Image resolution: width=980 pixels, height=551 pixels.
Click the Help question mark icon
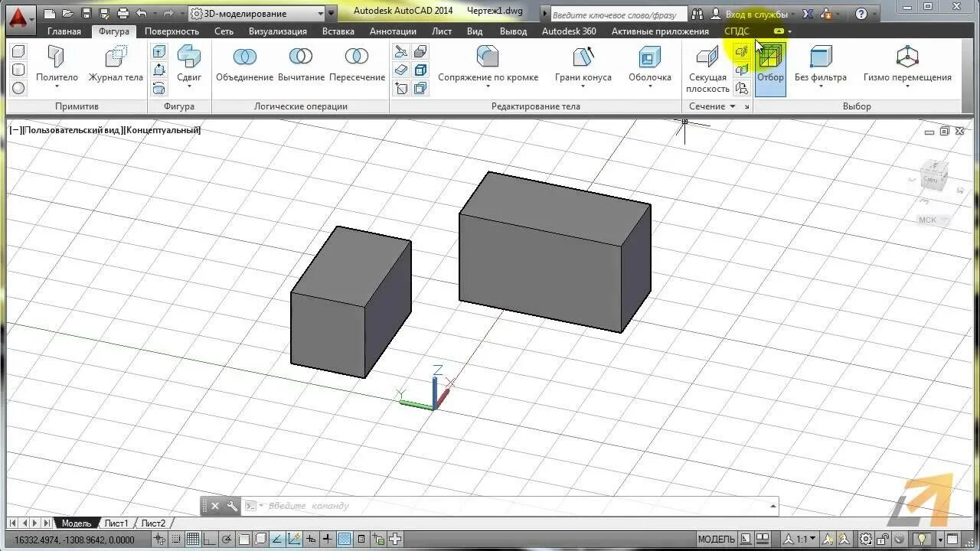click(862, 14)
